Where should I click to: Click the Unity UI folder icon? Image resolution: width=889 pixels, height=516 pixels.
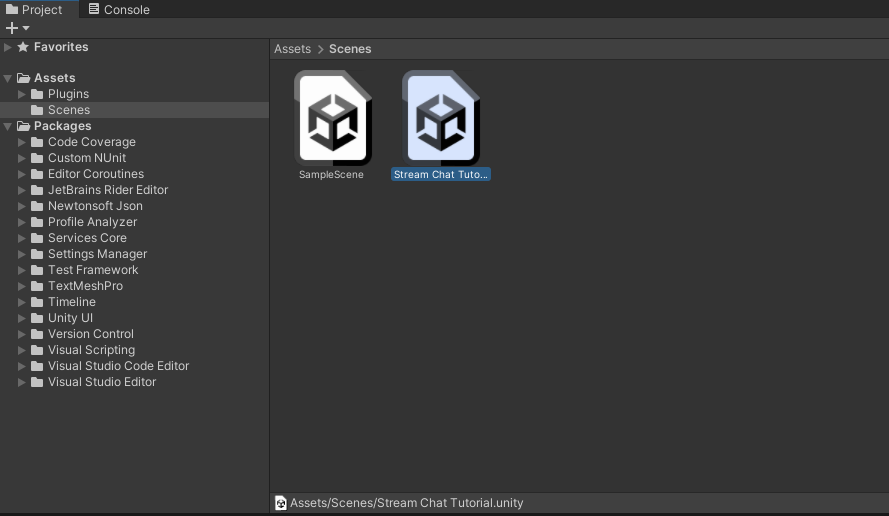pos(37,318)
